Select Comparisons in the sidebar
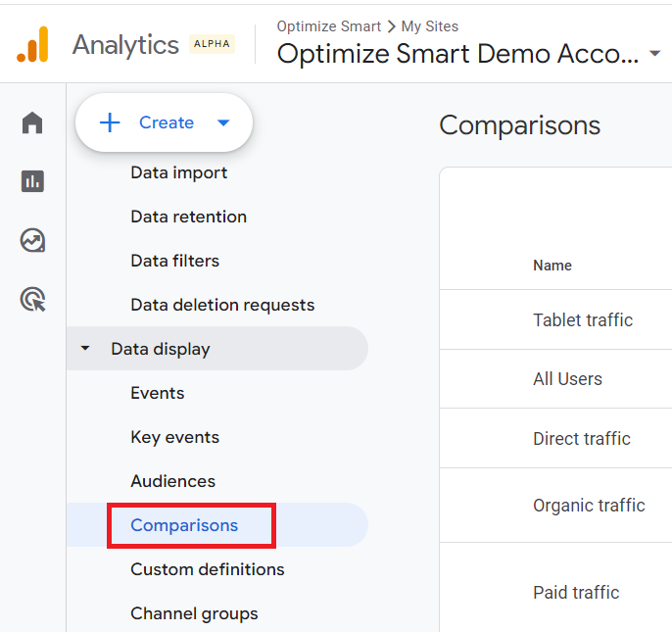 click(184, 525)
